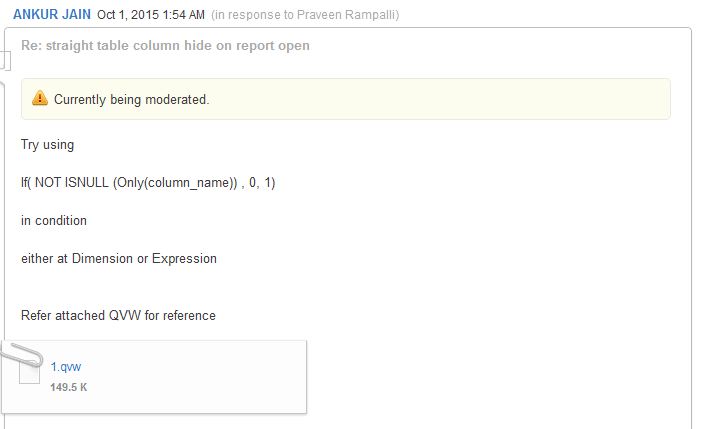707x429 pixels.
Task: Click the 149.5 K file size label
Action: pyautogui.click(x=68, y=387)
